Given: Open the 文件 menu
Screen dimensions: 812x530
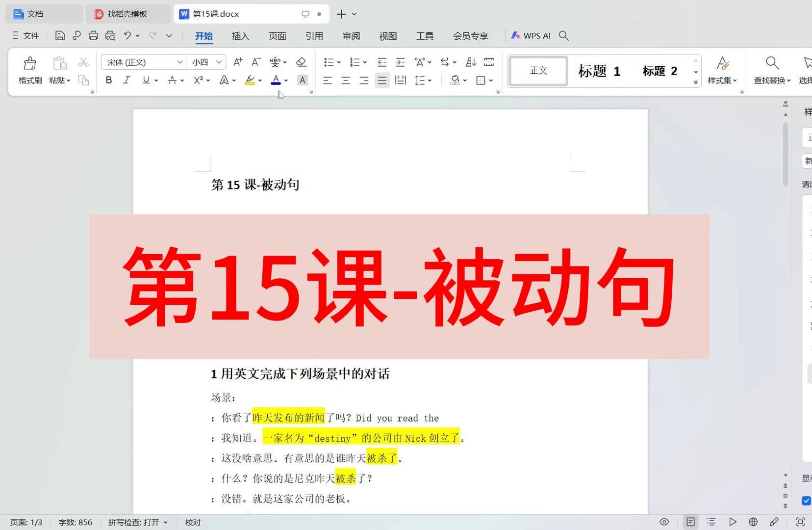Looking at the screenshot, I should click(25, 35).
